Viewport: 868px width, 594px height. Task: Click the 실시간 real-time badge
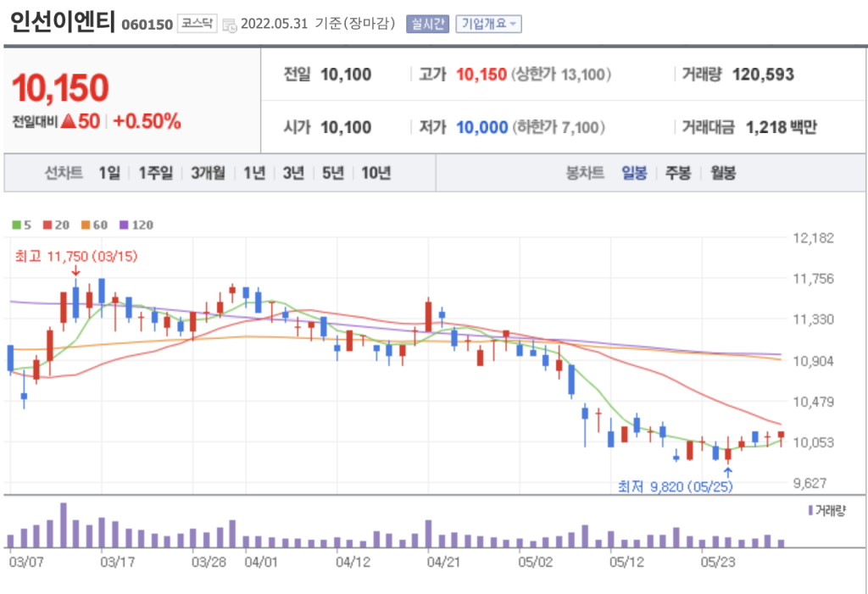426,24
